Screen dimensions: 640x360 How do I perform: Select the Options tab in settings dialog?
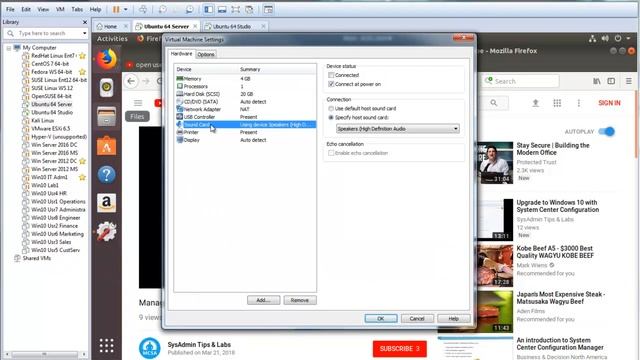[x=206, y=54]
